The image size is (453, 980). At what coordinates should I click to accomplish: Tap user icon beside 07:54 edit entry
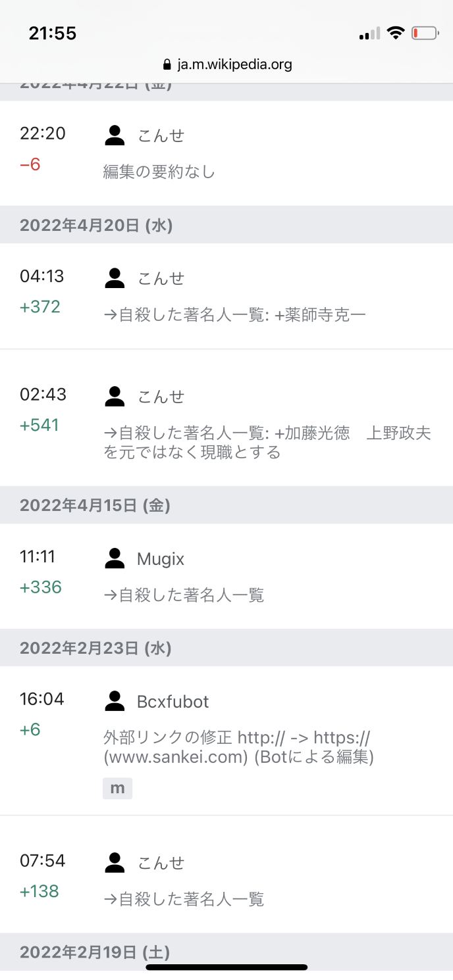(x=115, y=862)
